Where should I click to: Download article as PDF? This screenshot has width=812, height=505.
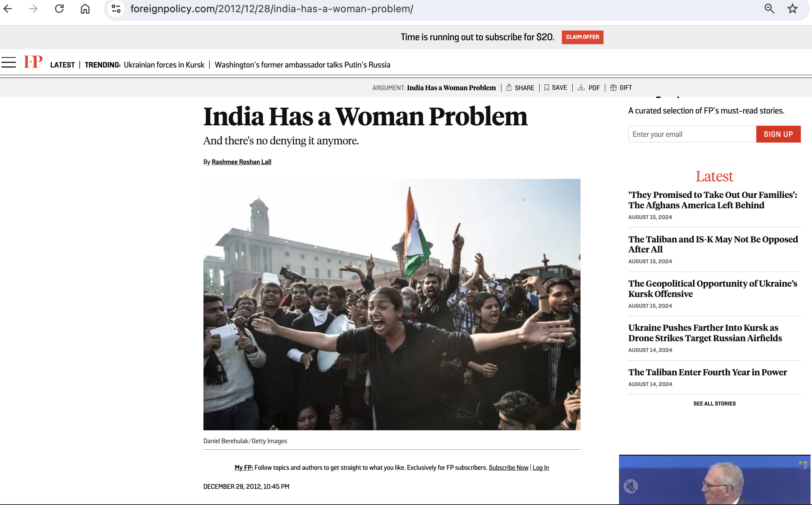pos(589,88)
